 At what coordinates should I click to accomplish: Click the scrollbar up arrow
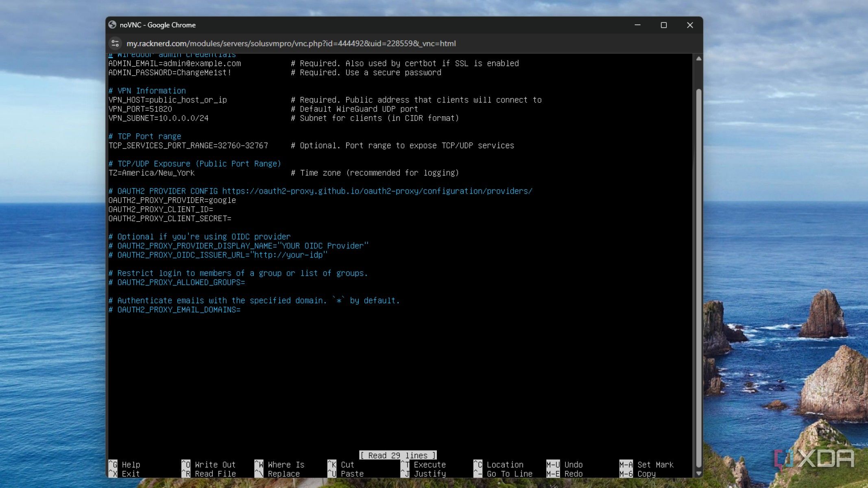[x=698, y=59]
